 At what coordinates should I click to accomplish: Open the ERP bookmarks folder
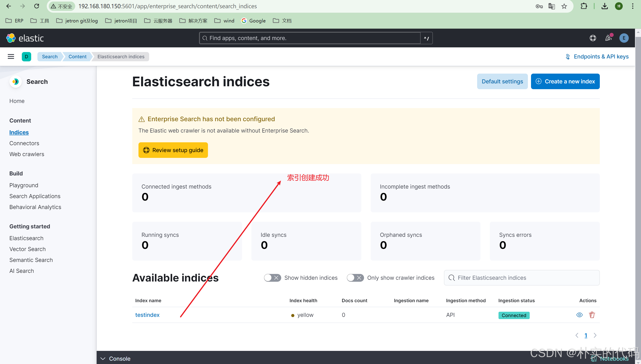pyautogui.click(x=14, y=21)
